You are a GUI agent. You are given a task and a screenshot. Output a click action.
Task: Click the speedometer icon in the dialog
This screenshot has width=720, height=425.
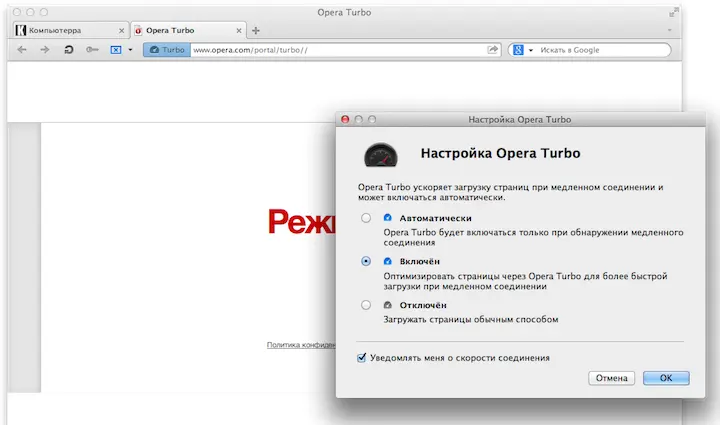point(381,155)
